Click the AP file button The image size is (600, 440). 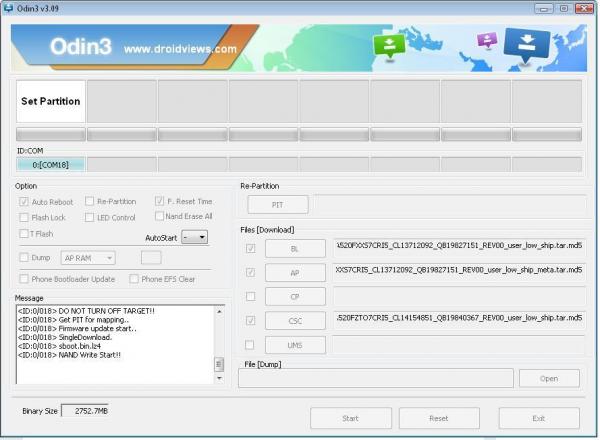point(295,273)
